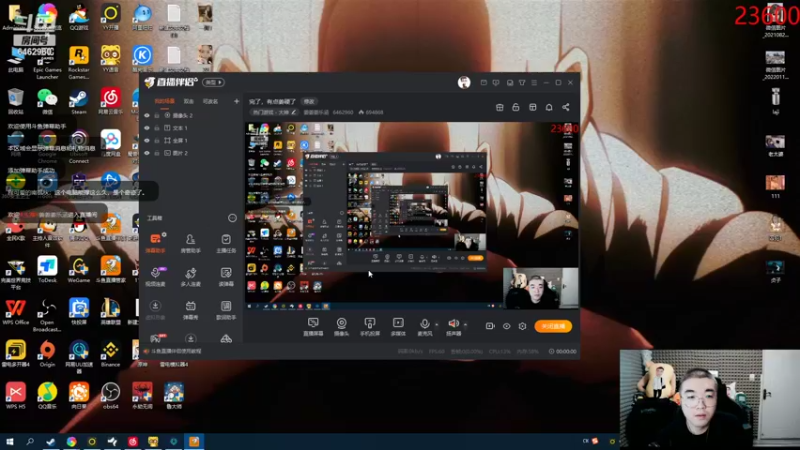
Task: Click the notification bell icon above preview
Action: 549,107
